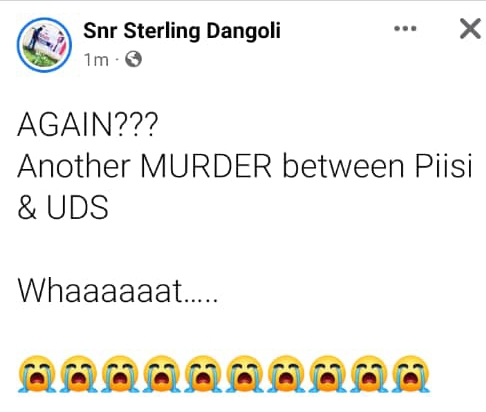Click the word MURDER in the post

pos(206,166)
